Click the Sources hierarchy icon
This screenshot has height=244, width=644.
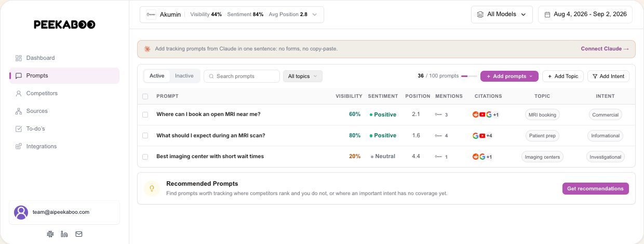19,111
